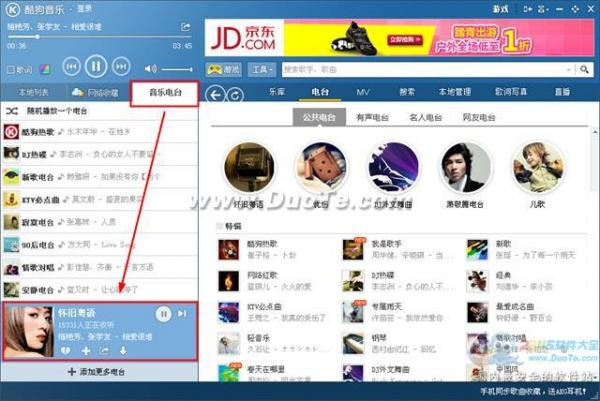Go back to the previous track

click(x=70, y=68)
